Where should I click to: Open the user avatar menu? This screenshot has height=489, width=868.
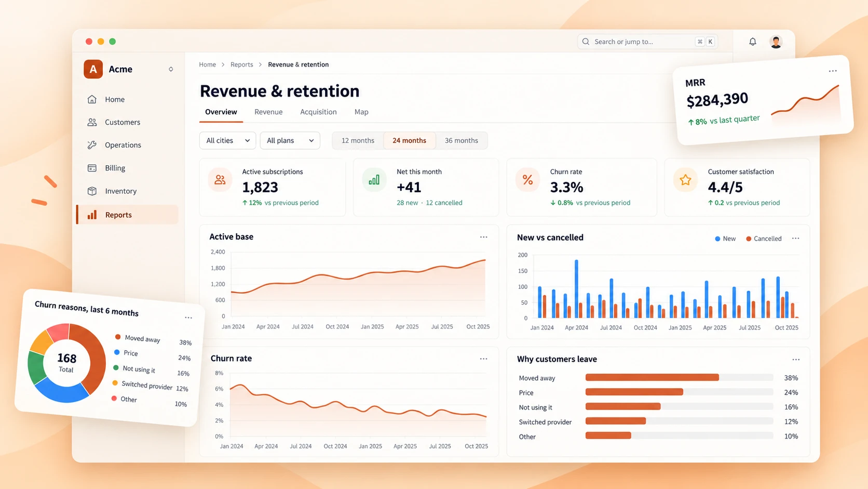(776, 42)
